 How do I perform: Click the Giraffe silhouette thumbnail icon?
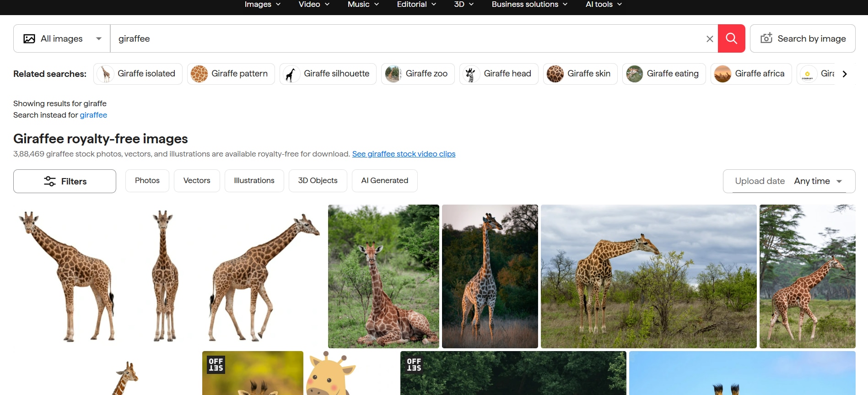point(291,74)
